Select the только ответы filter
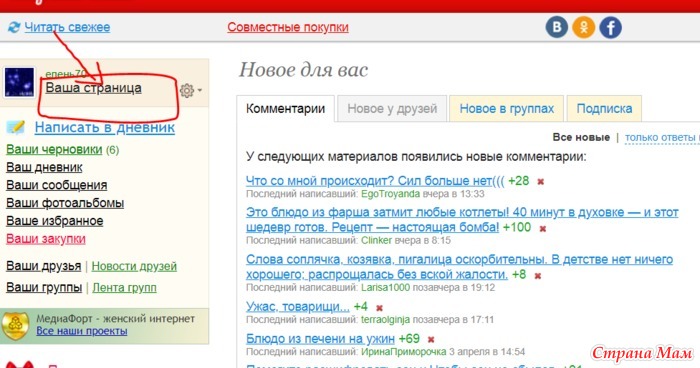This screenshot has height=368, width=700. click(662, 138)
